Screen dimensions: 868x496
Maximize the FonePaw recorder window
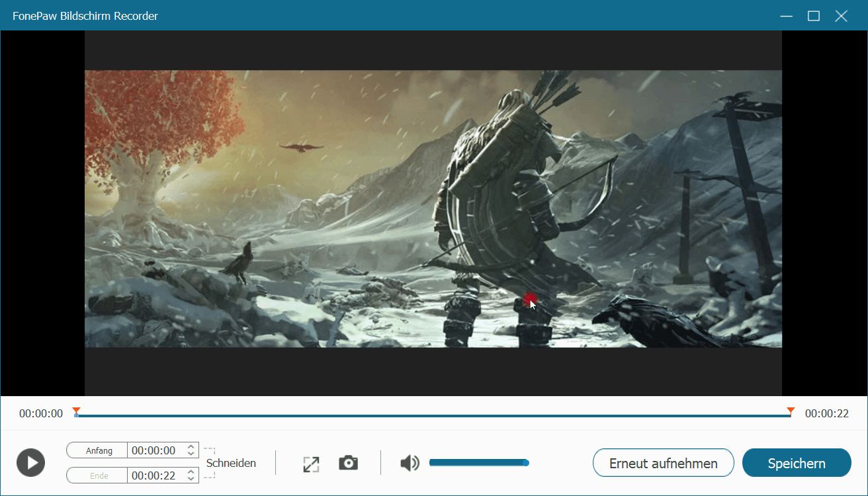coord(814,16)
